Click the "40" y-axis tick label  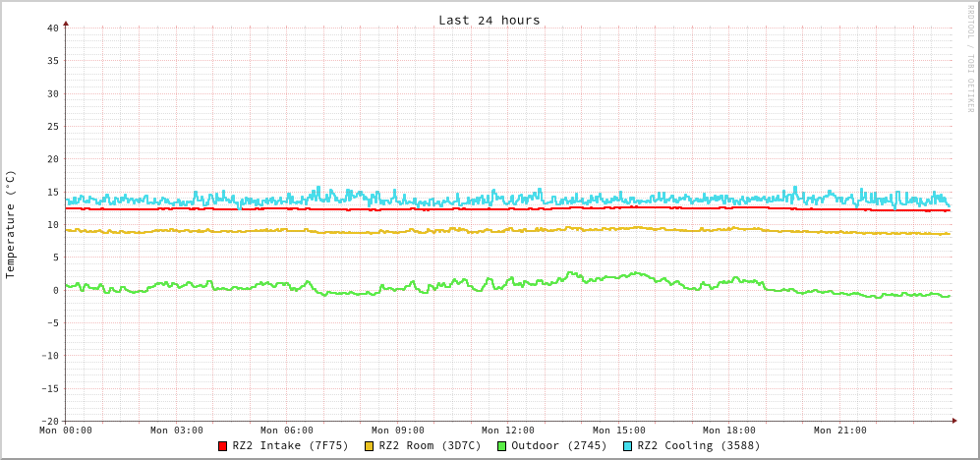(x=52, y=28)
